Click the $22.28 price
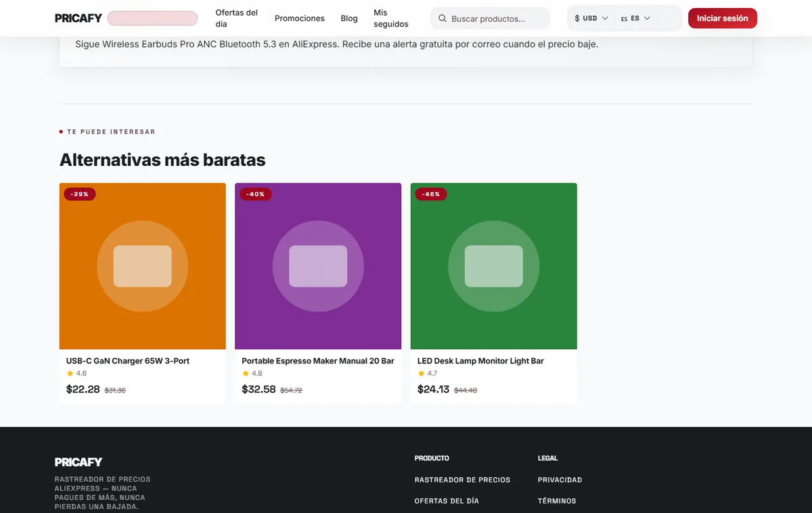Image resolution: width=812 pixels, height=513 pixels. [x=83, y=389]
